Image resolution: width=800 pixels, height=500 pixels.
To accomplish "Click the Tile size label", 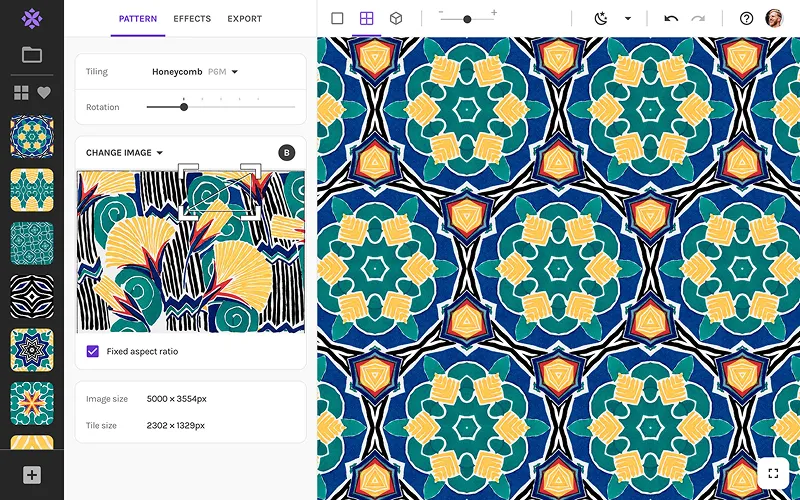I will click(101, 426).
